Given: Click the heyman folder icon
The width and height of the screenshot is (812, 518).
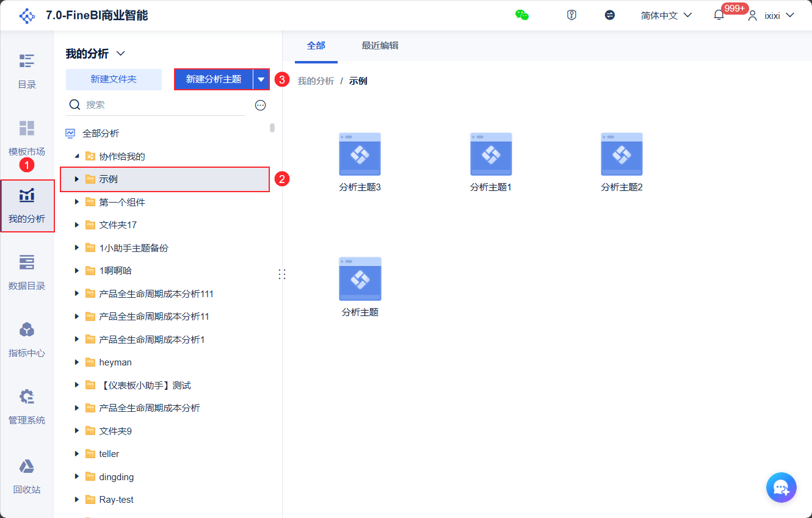Looking at the screenshot, I should point(90,362).
